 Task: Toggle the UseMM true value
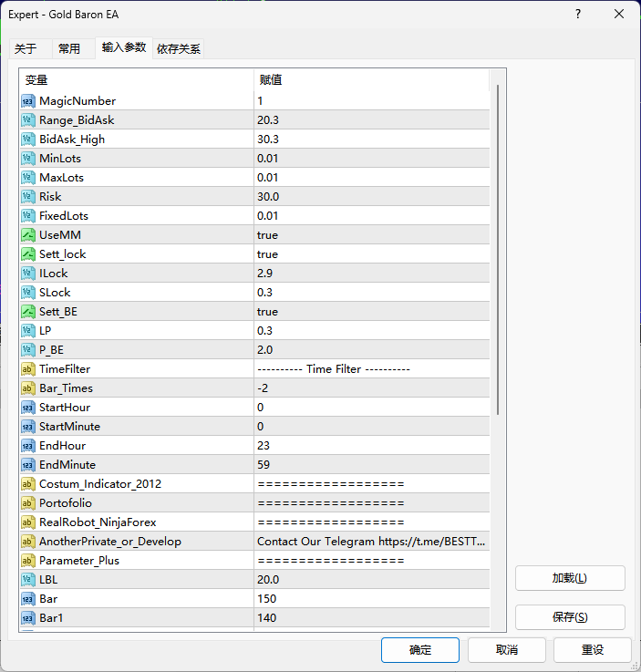(x=268, y=235)
